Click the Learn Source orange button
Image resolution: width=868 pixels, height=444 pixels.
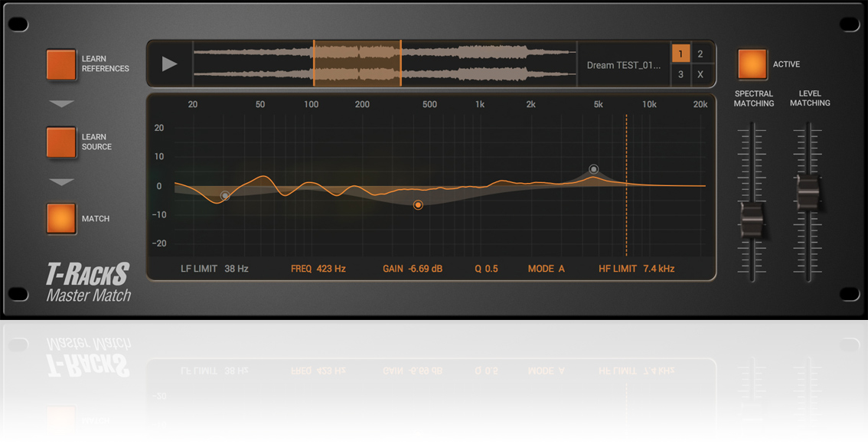[x=61, y=142]
